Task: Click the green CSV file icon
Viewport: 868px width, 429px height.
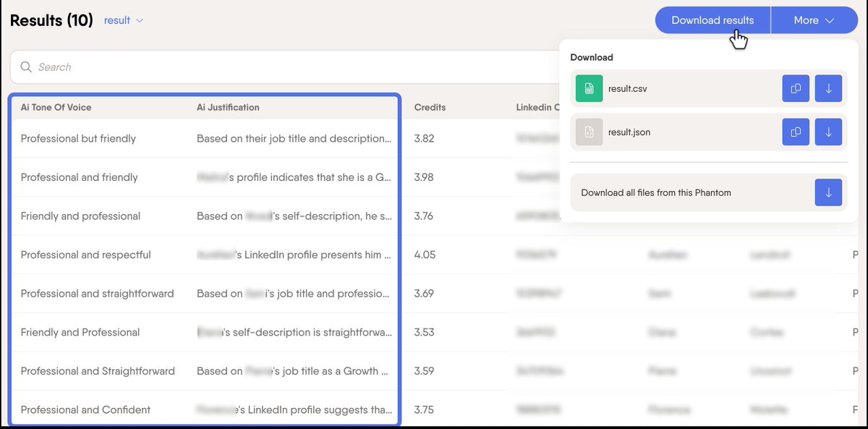Action: 589,88
